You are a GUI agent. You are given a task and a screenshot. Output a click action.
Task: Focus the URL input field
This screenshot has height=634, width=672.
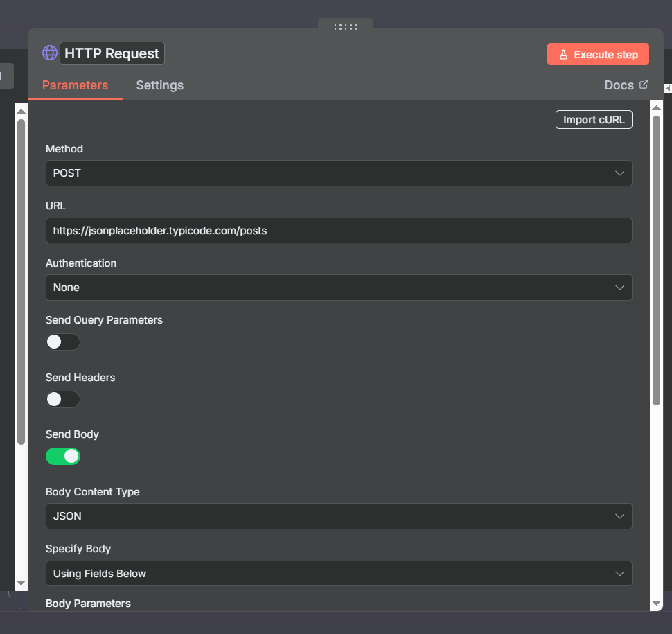click(338, 231)
